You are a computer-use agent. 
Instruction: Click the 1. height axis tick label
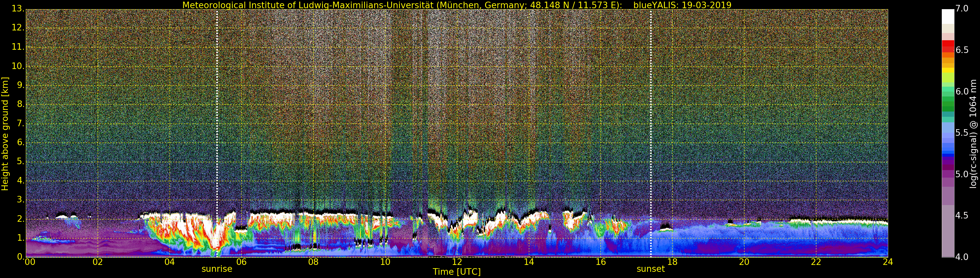[x=20, y=238]
